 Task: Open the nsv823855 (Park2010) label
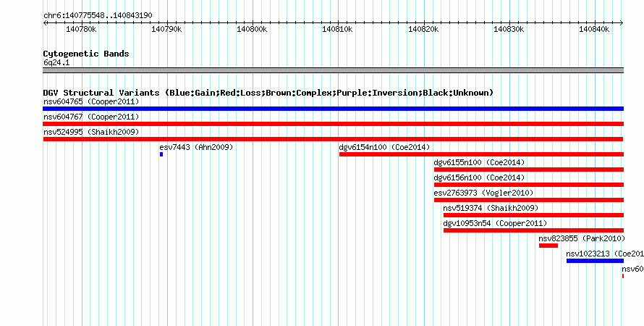pos(582,238)
